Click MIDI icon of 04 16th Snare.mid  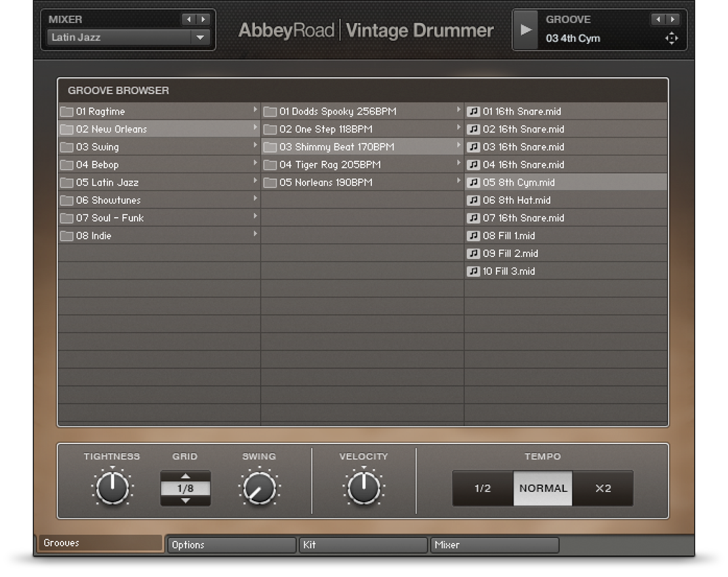click(x=473, y=165)
